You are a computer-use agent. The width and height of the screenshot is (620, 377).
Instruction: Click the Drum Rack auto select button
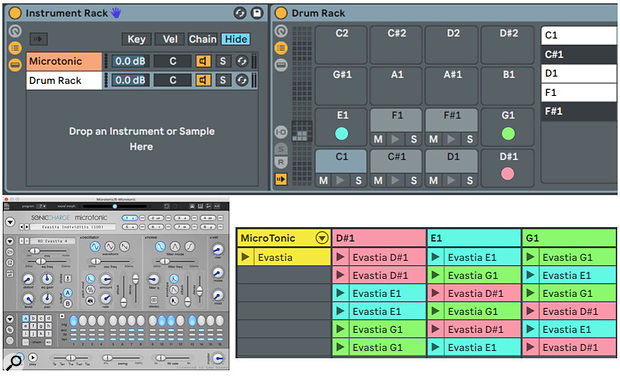(281, 179)
